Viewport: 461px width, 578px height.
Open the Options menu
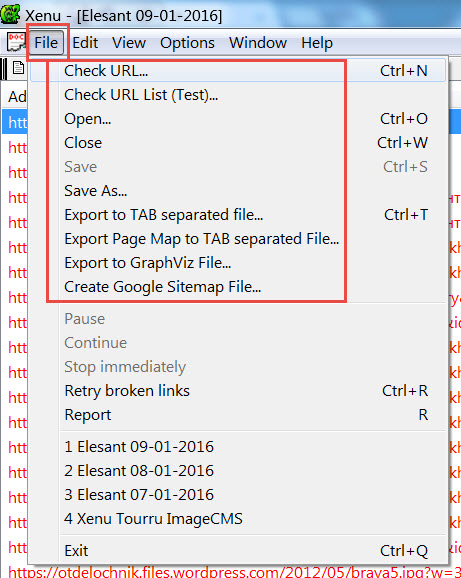click(187, 43)
